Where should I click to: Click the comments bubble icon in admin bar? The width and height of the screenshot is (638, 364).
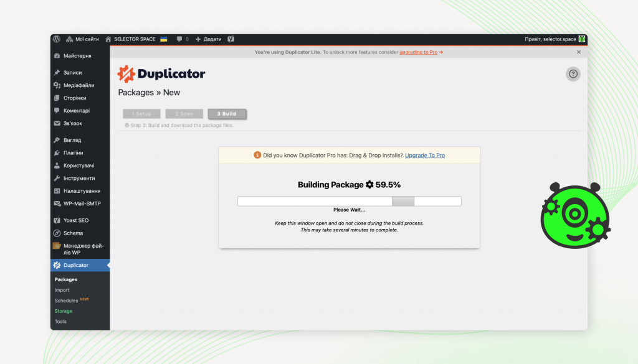pos(179,39)
